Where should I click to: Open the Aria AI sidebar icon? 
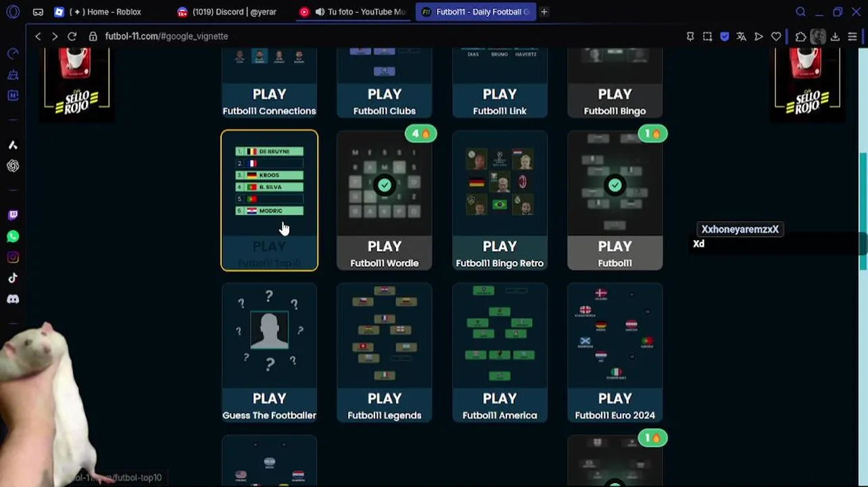(x=13, y=145)
